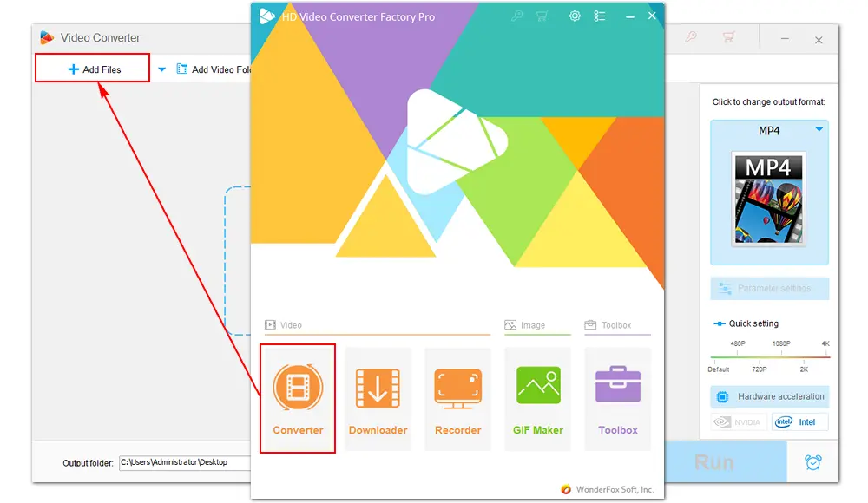Launch the Recorder module
868x503 pixels.
[457, 398]
